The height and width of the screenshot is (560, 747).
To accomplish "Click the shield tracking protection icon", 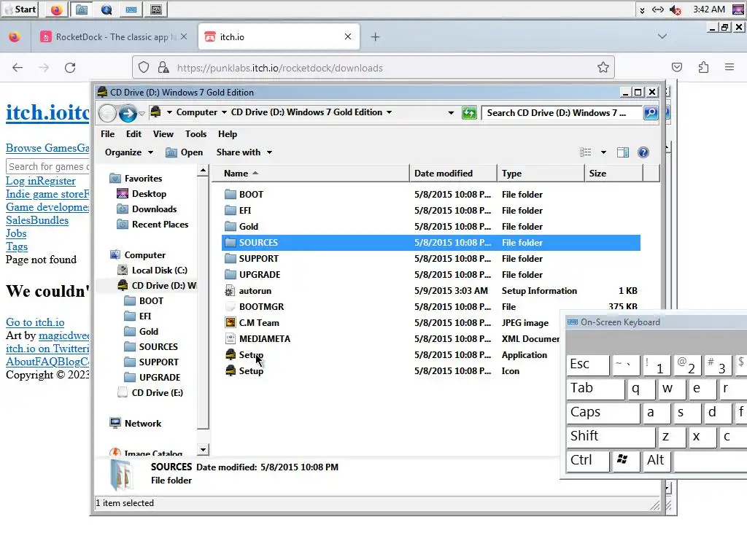I will (144, 68).
